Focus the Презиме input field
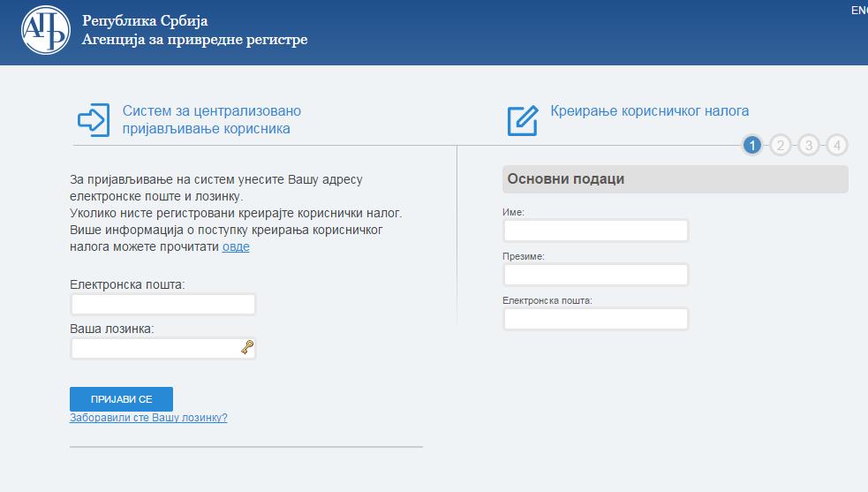 tap(595, 275)
